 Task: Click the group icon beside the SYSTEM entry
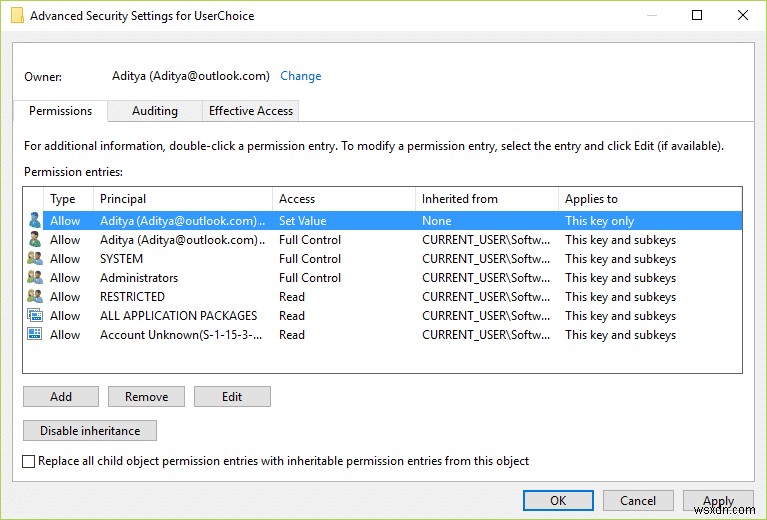[35, 259]
